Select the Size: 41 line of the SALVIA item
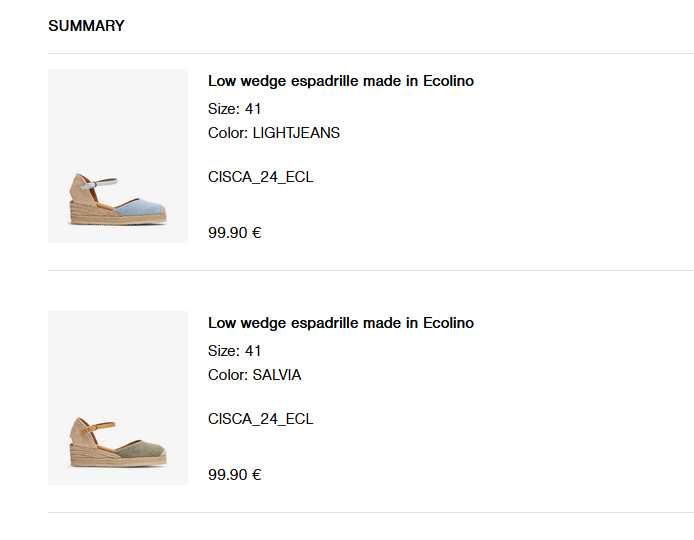The image size is (694, 540). pyautogui.click(x=234, y=351)
